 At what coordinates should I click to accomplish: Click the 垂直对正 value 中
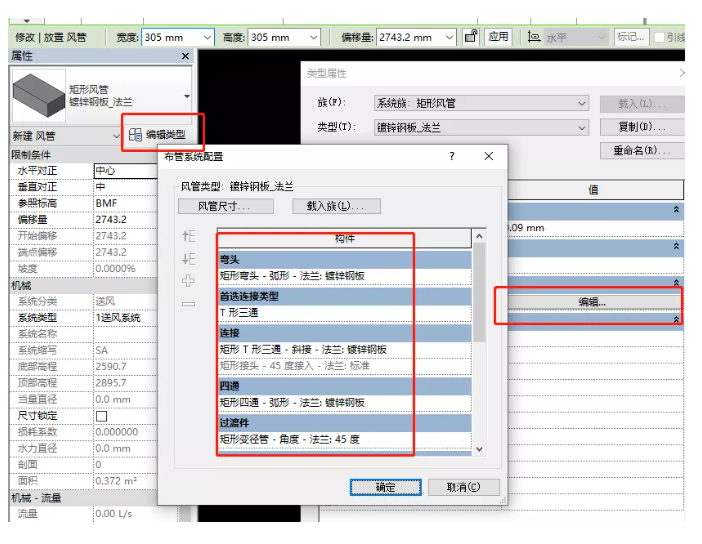click(x=125, y=187)
